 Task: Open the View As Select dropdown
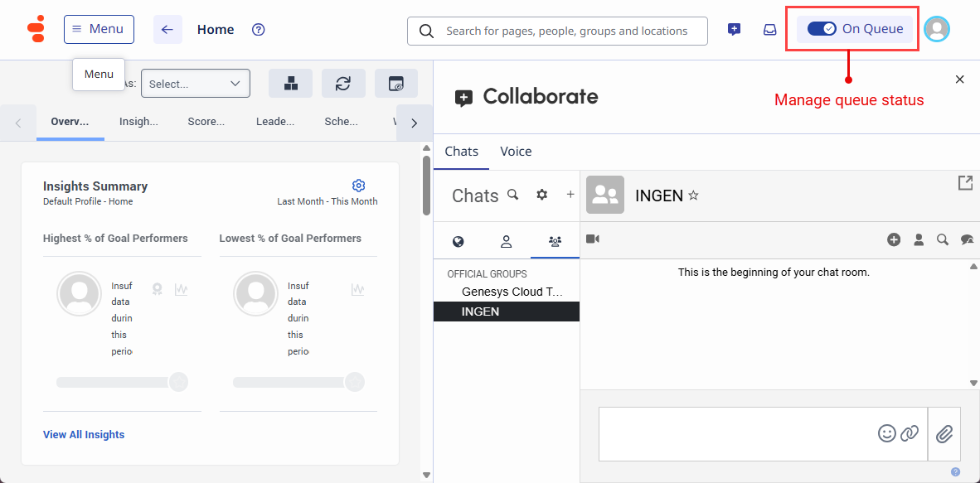click(x=195, y=84)
